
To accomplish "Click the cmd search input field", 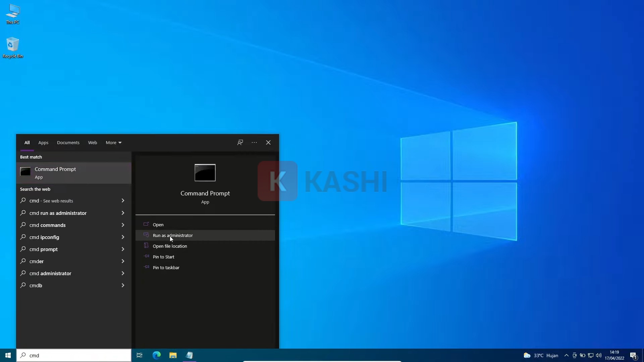I will click(74, 355).
